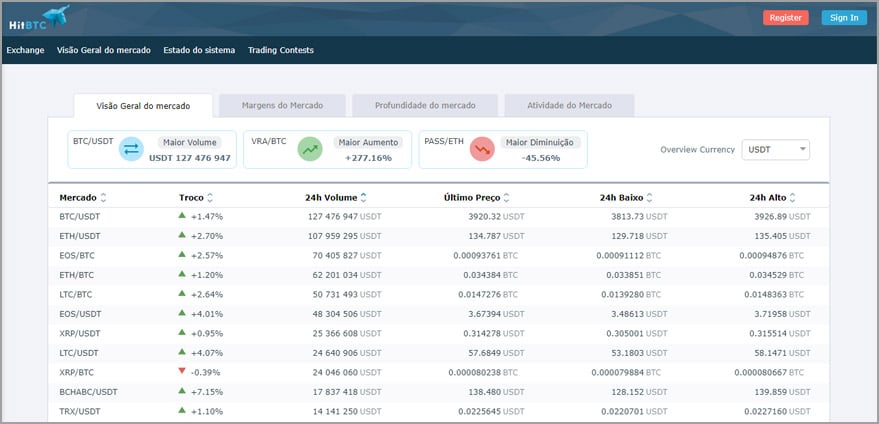Sort table by Último Preço column

pyautogui.click(x=476, y=197)
